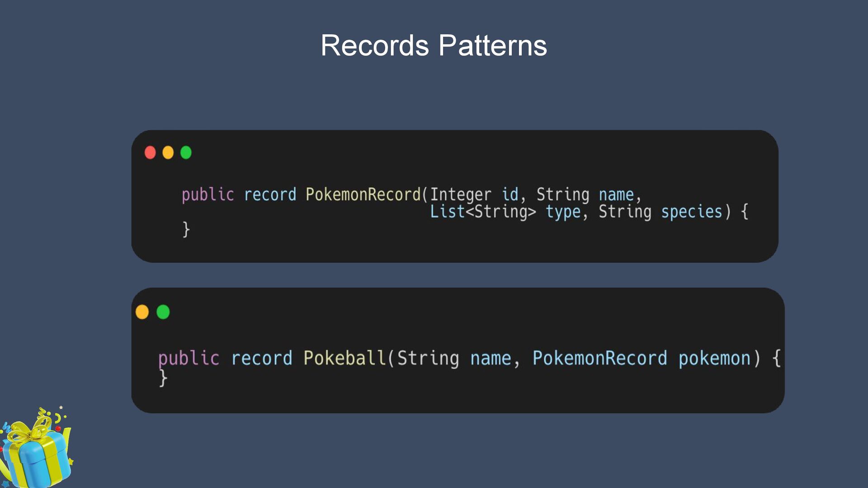Click the 'public' keyword in the top snippet
This screenshot has width=868, height=488.
tap(208, 195)
